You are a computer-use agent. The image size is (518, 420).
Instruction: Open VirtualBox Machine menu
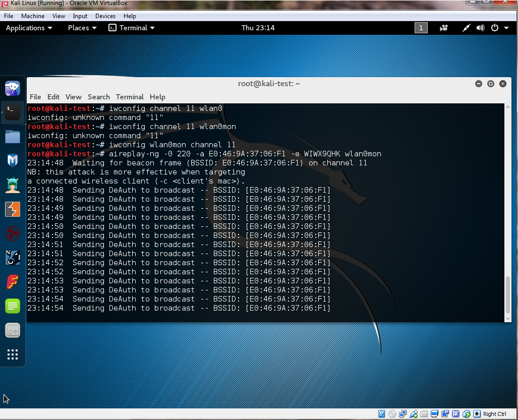tap(33, 16)
